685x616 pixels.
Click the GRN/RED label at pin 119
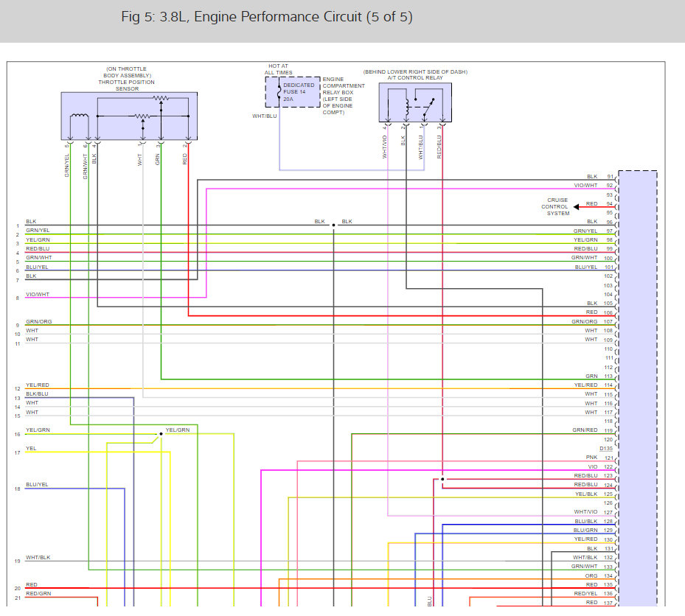tap(585, 430)
